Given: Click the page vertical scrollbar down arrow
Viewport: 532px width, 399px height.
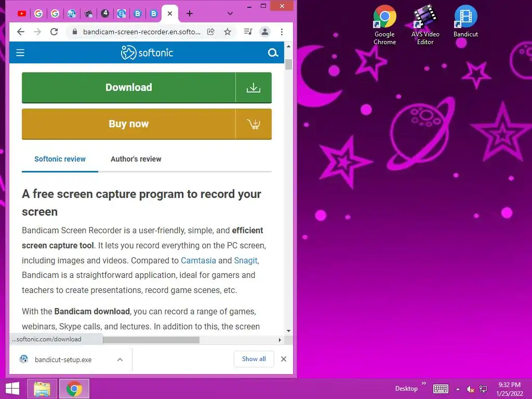Looking at the screenshot, I should (x=288, y=331).
